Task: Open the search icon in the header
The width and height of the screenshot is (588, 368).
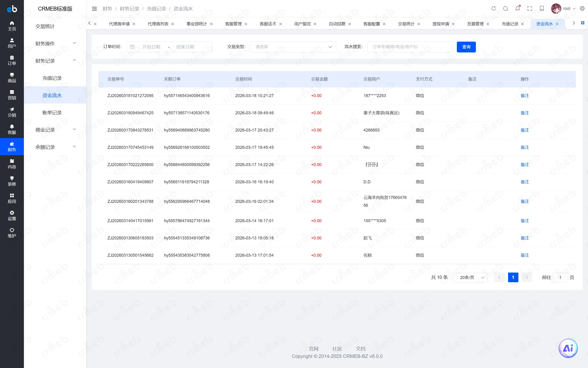Action: pyautogui.click(x=505, y=9)
